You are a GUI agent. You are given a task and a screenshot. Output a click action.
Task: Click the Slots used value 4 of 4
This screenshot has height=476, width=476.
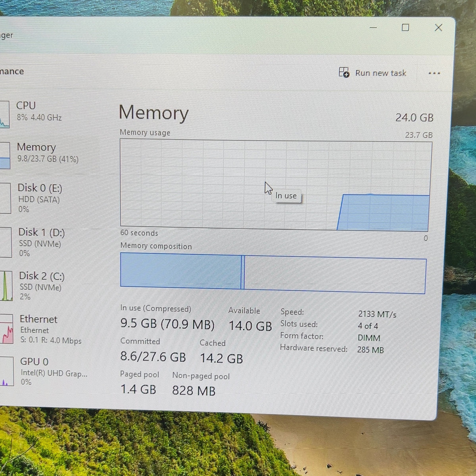pyautogui.click(x=368, y=326)
